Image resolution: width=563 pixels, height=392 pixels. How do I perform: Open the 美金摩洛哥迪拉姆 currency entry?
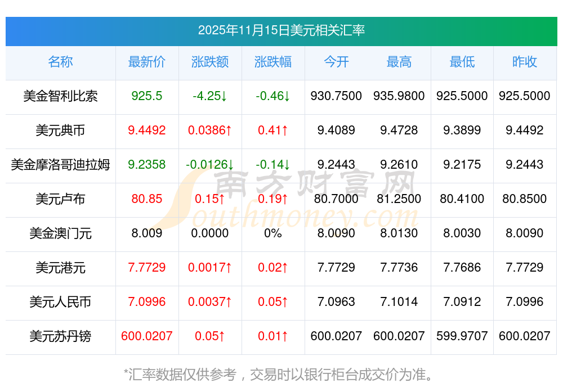(60, 165)
